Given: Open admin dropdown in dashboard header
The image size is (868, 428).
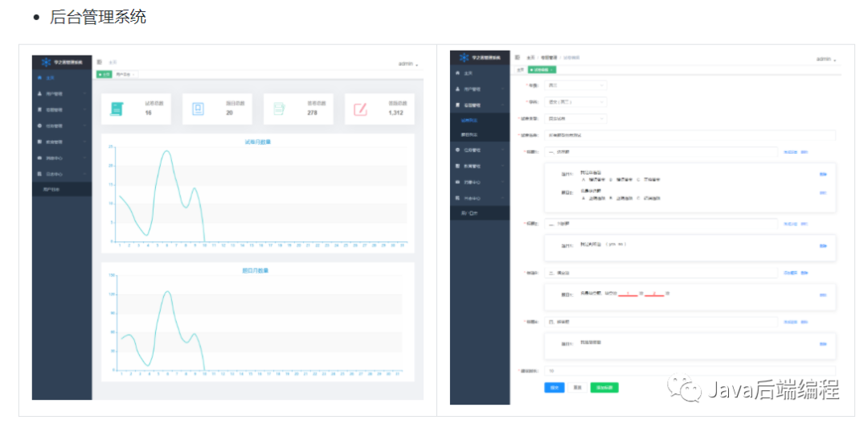Looking at the screenshot, I should (x=408, y=64).
